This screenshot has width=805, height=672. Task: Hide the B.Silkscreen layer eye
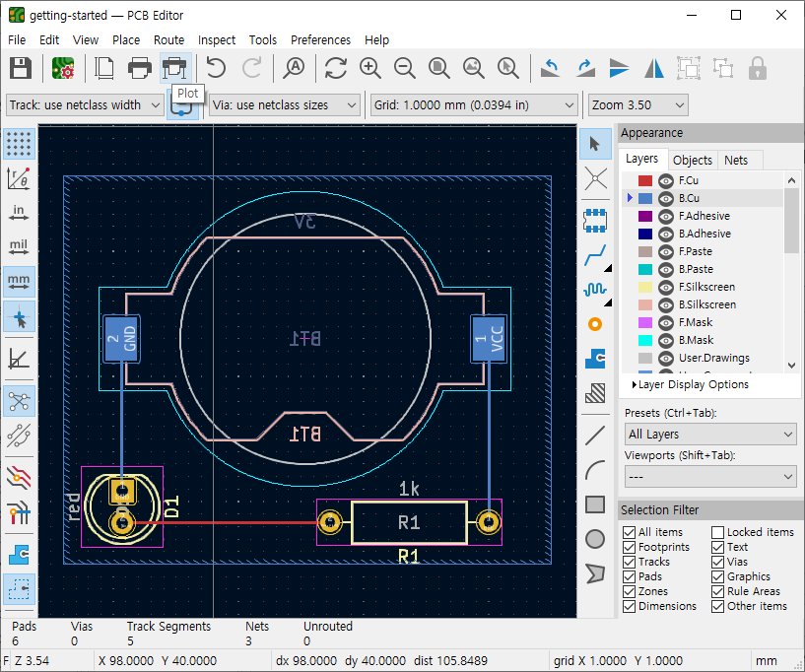tap(666, 304)
